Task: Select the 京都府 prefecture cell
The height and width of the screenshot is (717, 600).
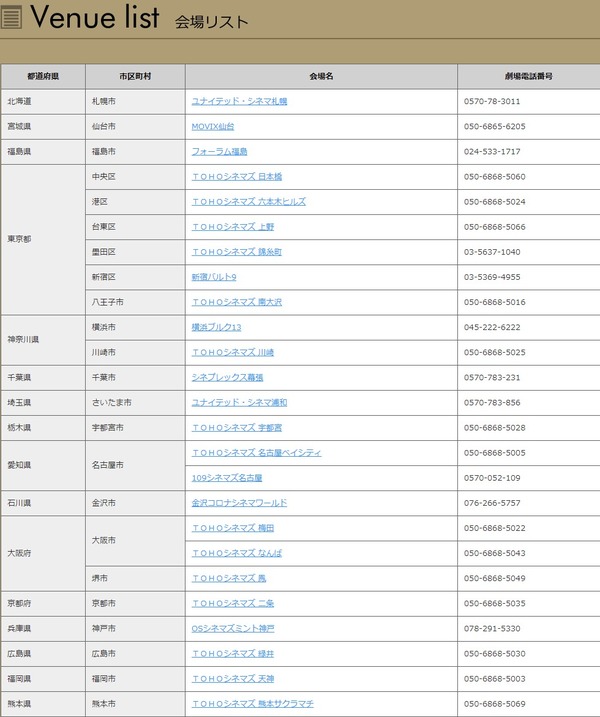Action: (x=43, y=604)
